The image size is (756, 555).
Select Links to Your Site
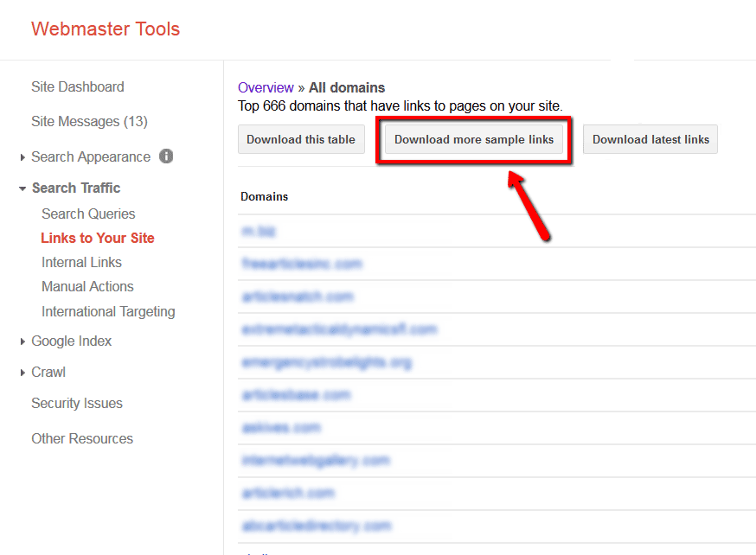[x=98, y=238]
